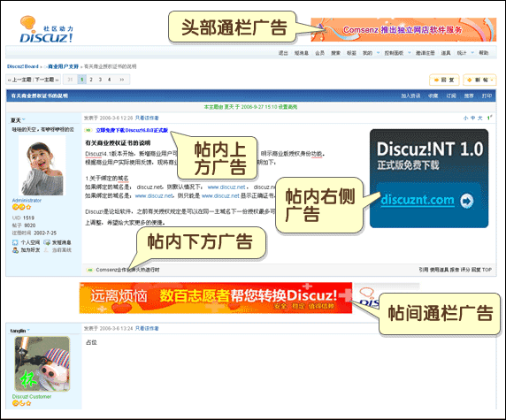Open 搜索 in the top navigation
The image size is (506, 420).
[x=335, y=53]
